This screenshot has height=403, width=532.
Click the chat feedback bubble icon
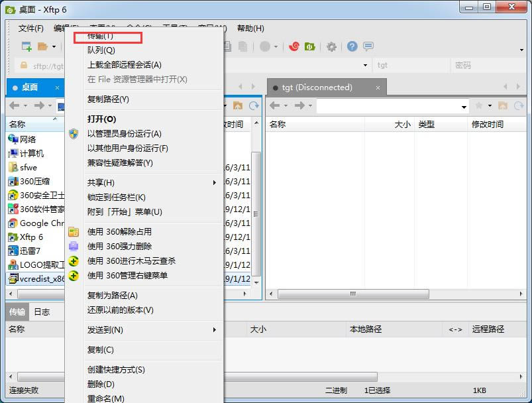tap(368, 46)
